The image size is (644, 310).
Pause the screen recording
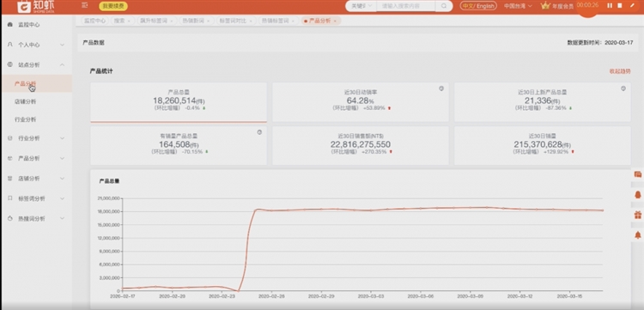click(x=610, y=5)
